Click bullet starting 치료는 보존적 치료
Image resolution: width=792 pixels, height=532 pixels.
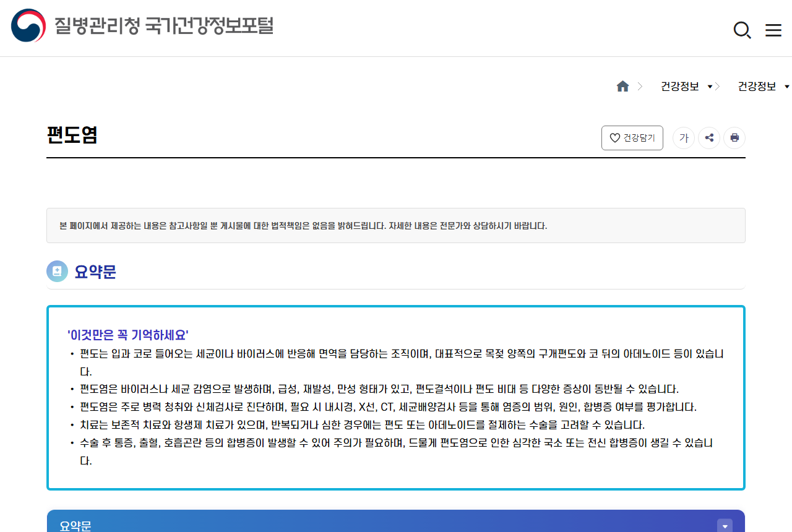[x=362, y=425]
